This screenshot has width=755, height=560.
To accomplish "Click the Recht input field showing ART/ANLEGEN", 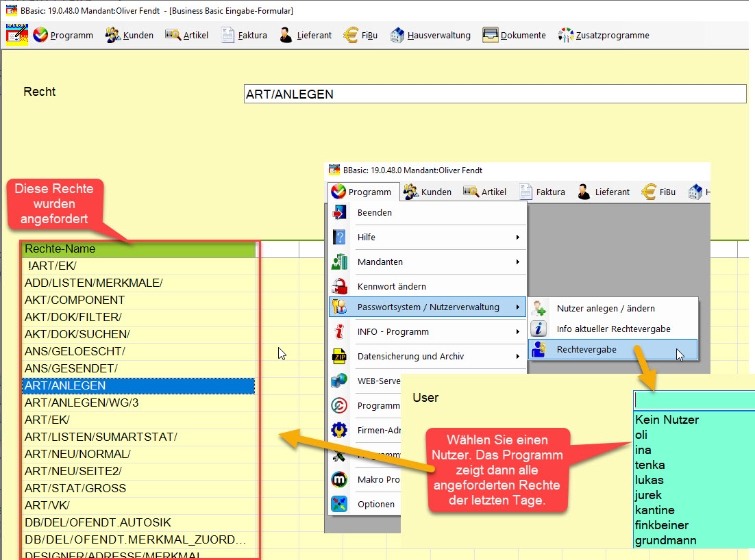I will [495, 94].
